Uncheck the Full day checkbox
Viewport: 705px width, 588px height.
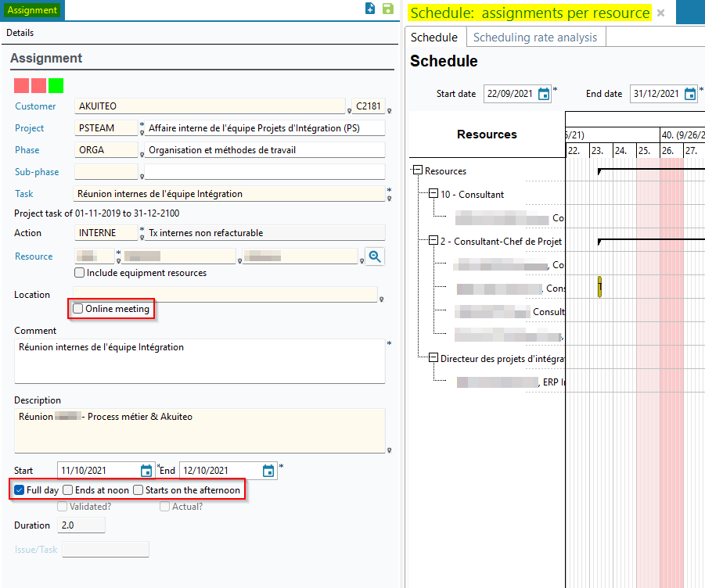(20, 490)
